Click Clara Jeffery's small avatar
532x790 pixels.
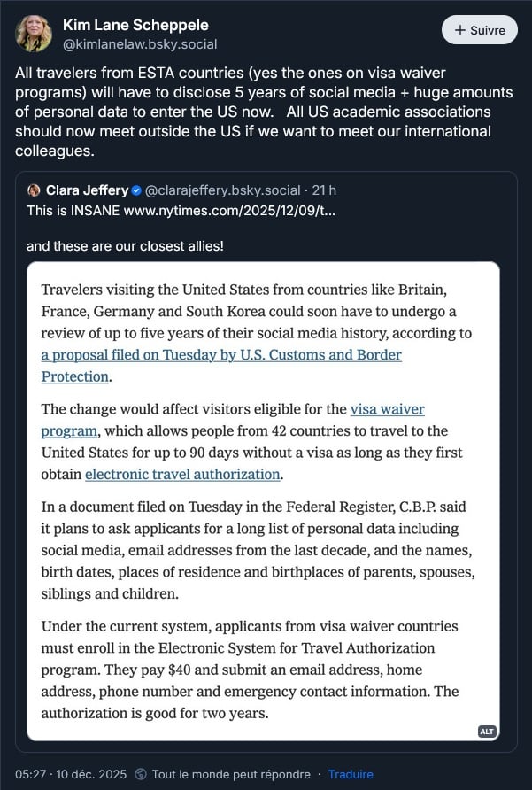[x=34, y=190]
